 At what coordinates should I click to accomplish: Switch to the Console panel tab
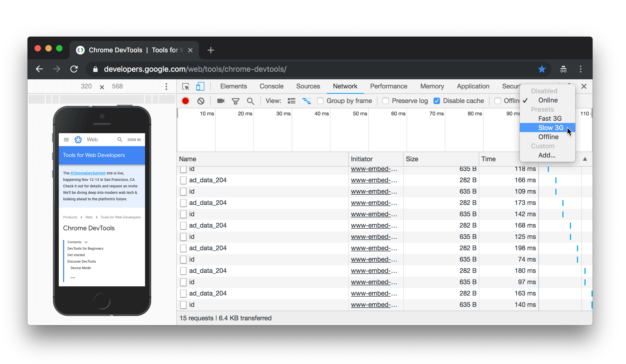271,86
